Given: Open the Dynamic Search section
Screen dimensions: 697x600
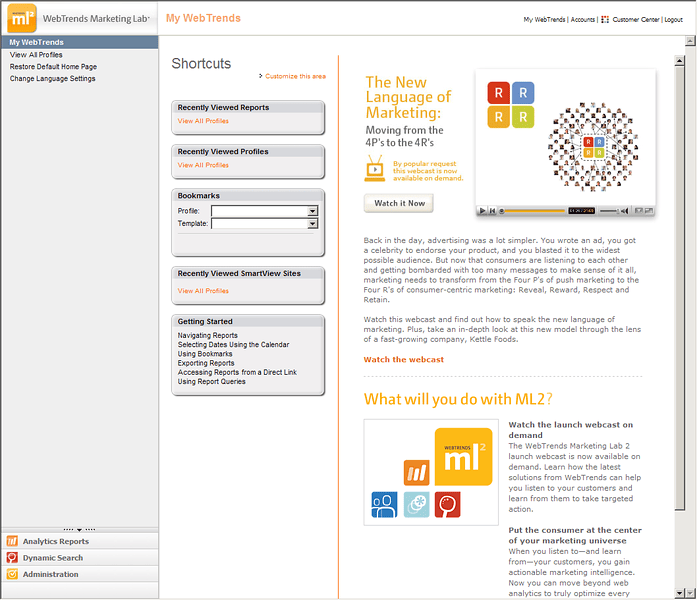Looking at the screenshot, I should [80, 558].
